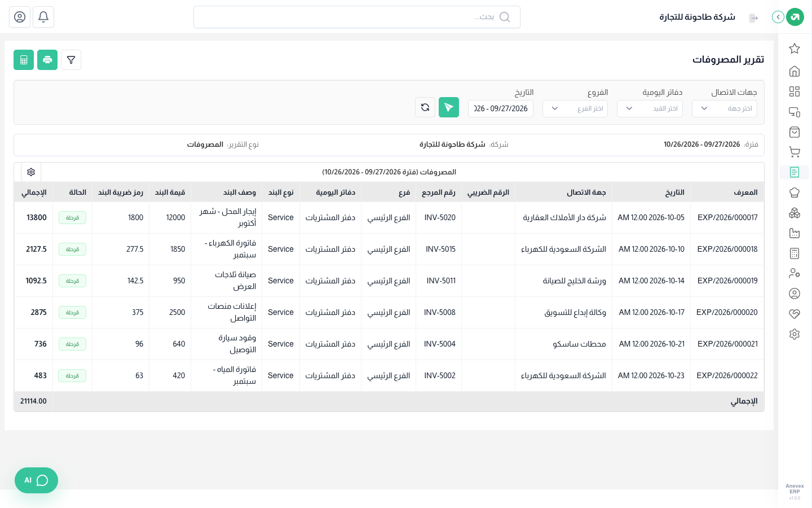This screenshot has width=812, height=508.
Task: Select the total value 21114.00
Action: [x=33, y=401]
